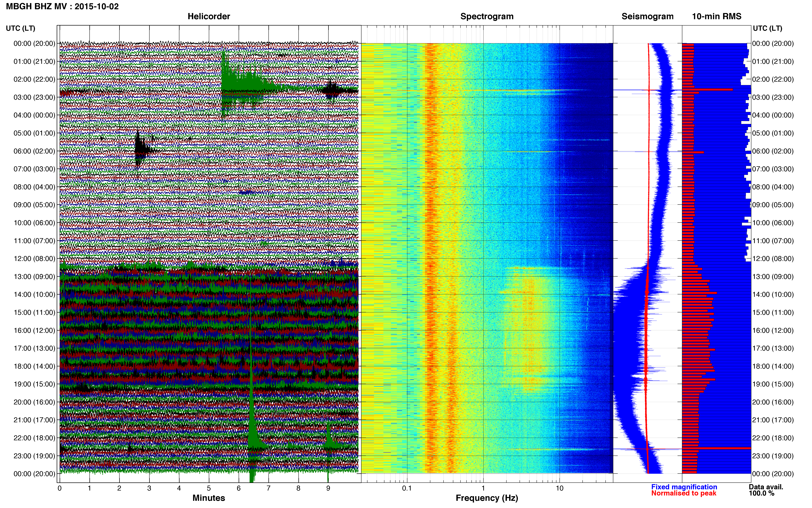The height and width of the screenshot is (508, 812).
Task: Click the 'Fixed magnification' legend text
Action: point(684,487)
